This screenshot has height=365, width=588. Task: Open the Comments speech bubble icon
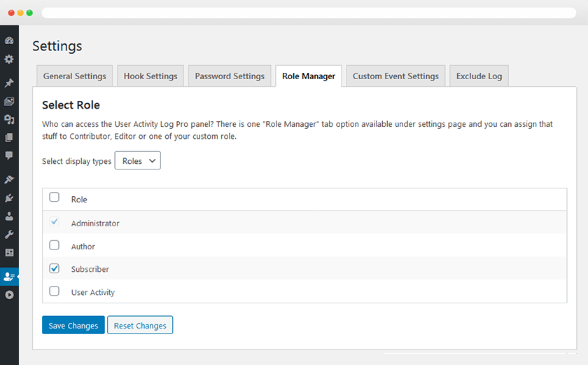click(9, 156)
